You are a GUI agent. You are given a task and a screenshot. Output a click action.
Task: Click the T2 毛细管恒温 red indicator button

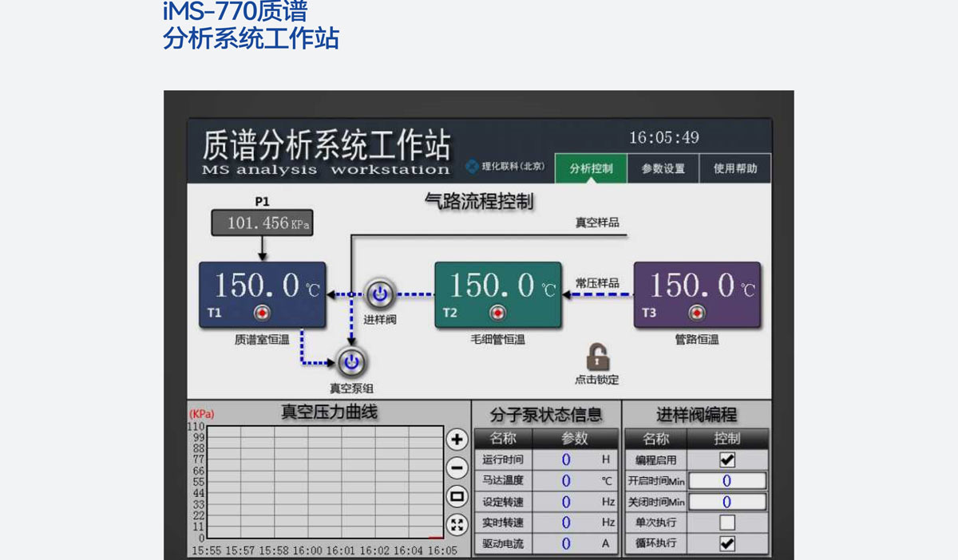(x=498, y=313)
